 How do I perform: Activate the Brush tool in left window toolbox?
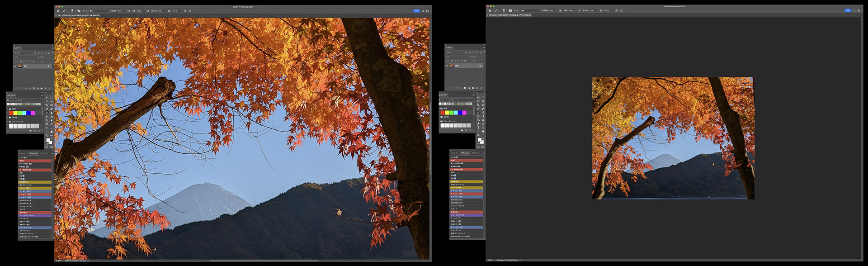(47, 113)
